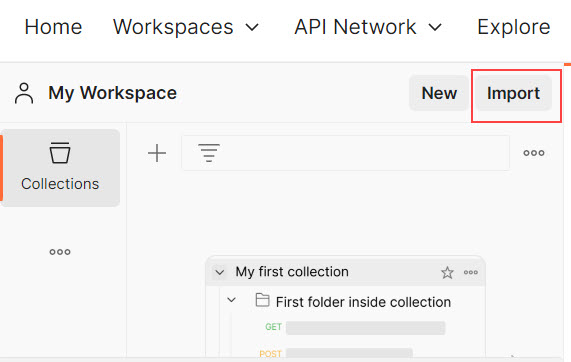This screenshot has height=362, width=571.
Task: Go to the Home menu item
Action: pyautogui.click(x=54, y=27)
